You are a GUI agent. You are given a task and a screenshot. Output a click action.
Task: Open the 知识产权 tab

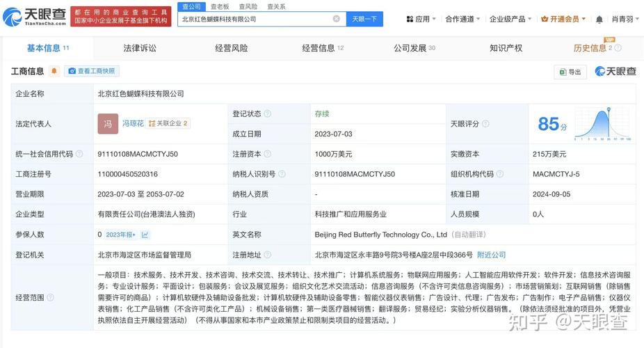click(x=506, y=48)
